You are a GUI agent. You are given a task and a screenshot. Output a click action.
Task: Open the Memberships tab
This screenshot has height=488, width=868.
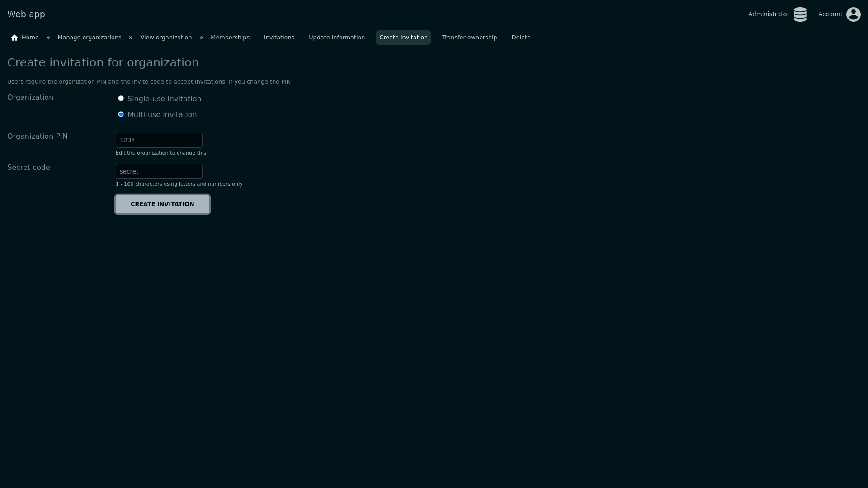click(x=230, y=38)
